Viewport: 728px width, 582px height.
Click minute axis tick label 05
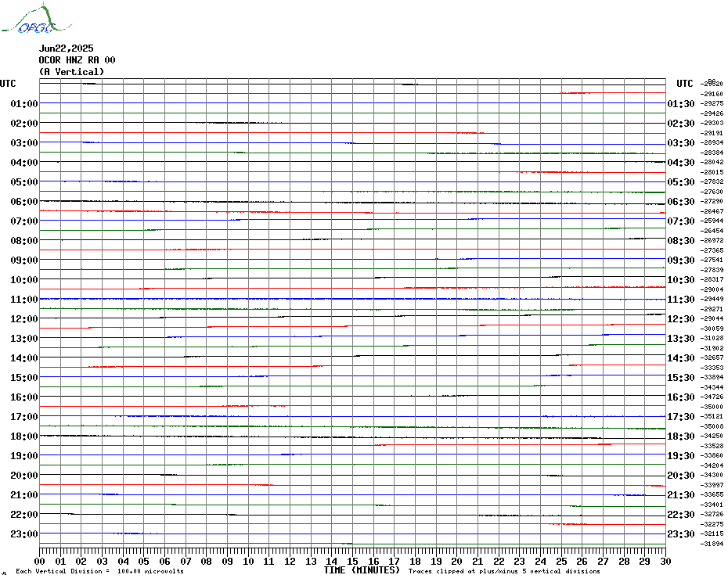pos(144,561)
